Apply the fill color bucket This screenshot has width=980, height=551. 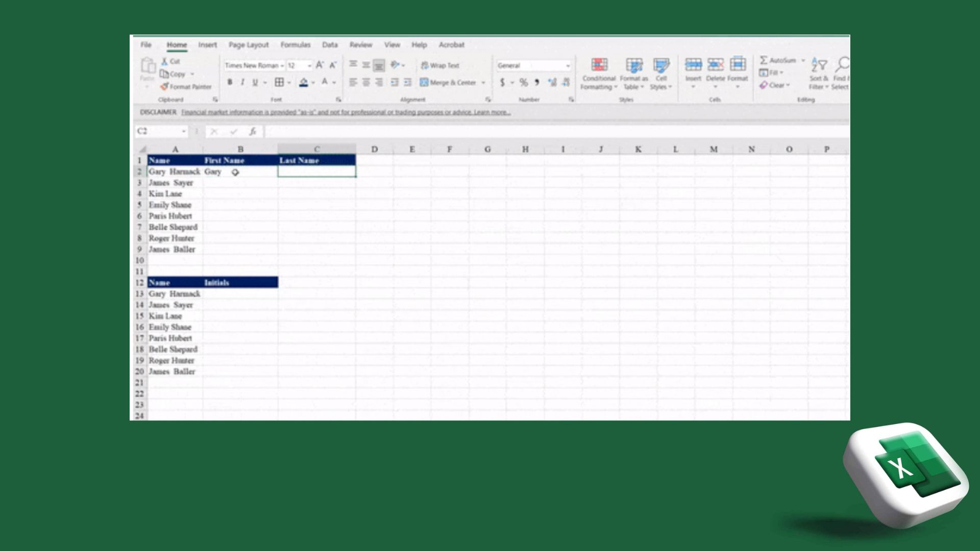pos(304,82)
